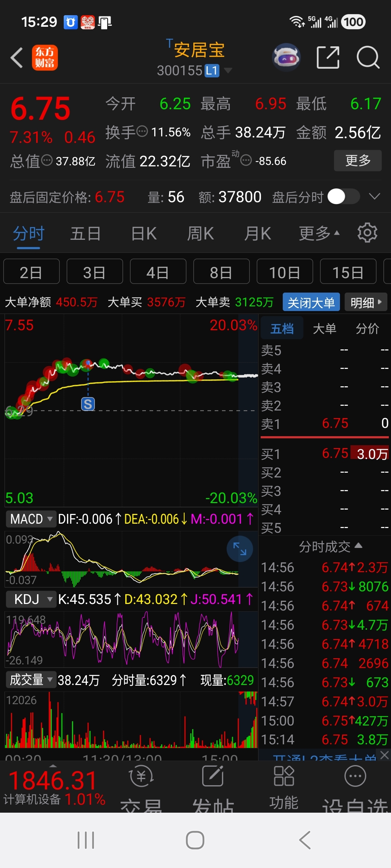391x868 pixels.
Task: Tap the 市盈 info circle icon
Action: [246, 160]
